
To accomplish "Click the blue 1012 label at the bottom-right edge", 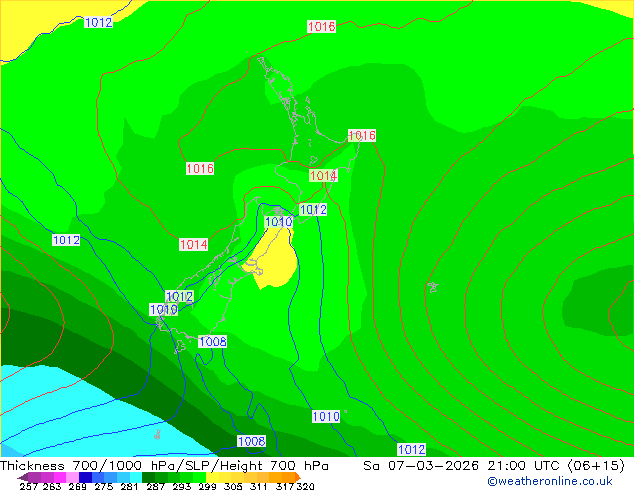I will [411, 450].
